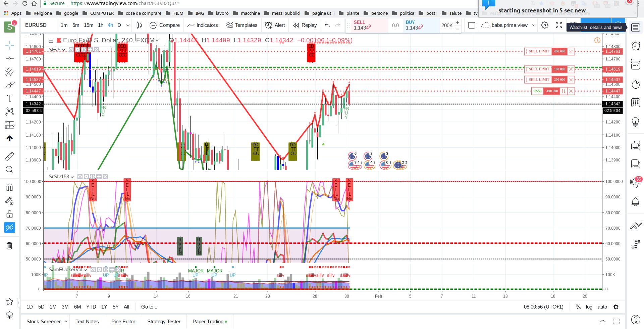Select the brush drawing tool
644x329 pixels.
10,85
